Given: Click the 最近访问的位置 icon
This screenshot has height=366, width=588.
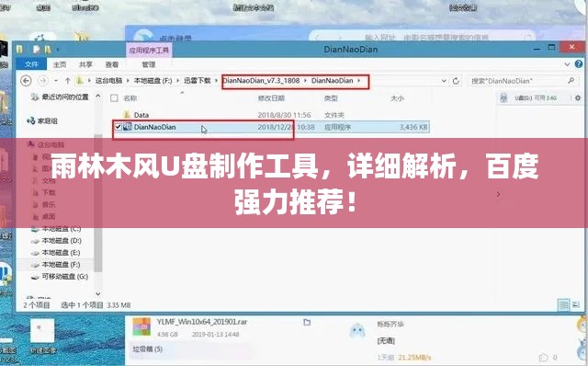Looking at the screenshot, I should pyautogui.click(x=35, y=97).
